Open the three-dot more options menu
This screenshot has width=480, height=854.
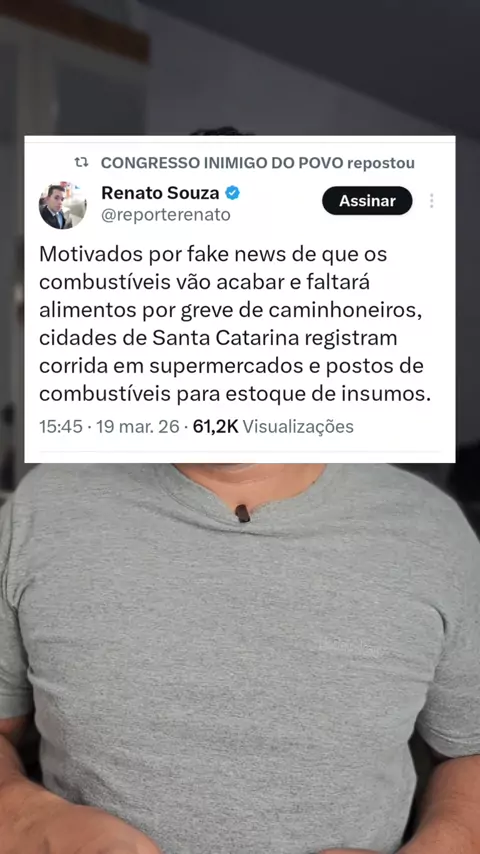tap(431, 201)
